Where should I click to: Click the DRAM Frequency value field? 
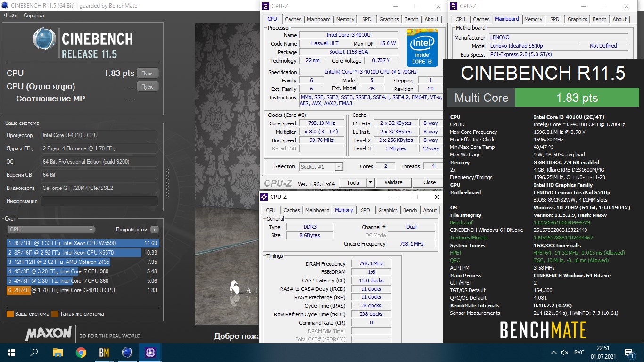(371, 264)
